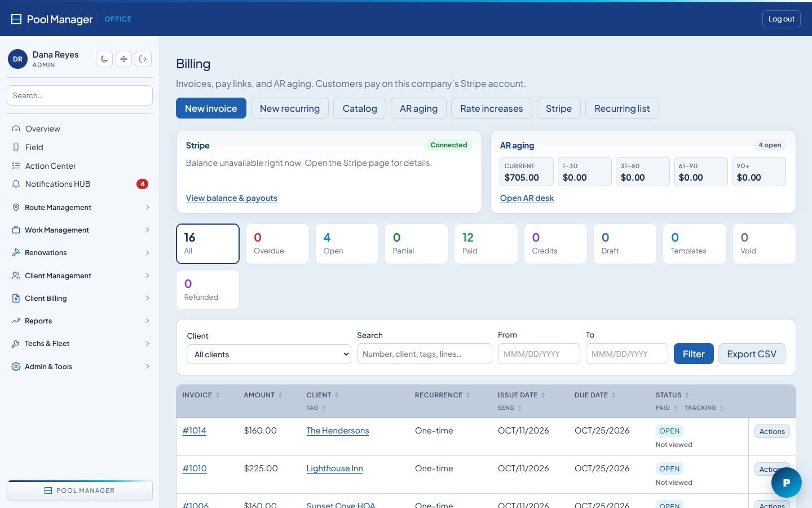Sort by Send sub-column
Screen dimensions: 812x508
tap(510, 408)
